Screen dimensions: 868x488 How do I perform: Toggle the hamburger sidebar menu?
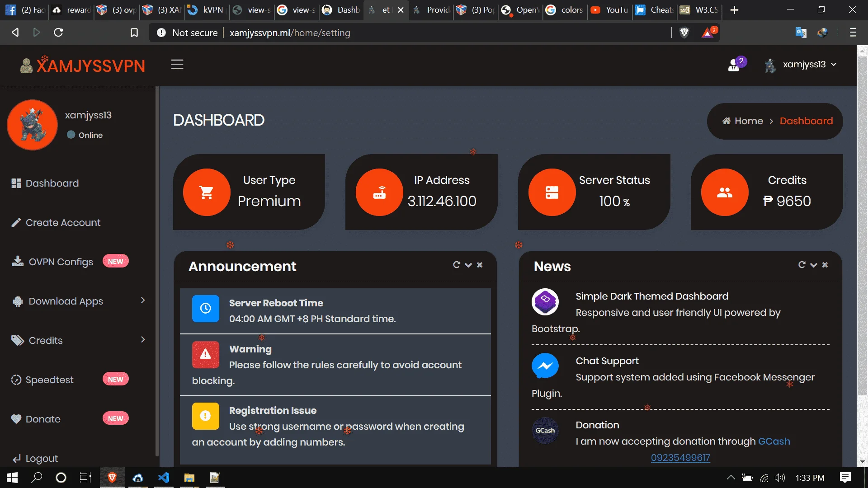click(177, 65)
